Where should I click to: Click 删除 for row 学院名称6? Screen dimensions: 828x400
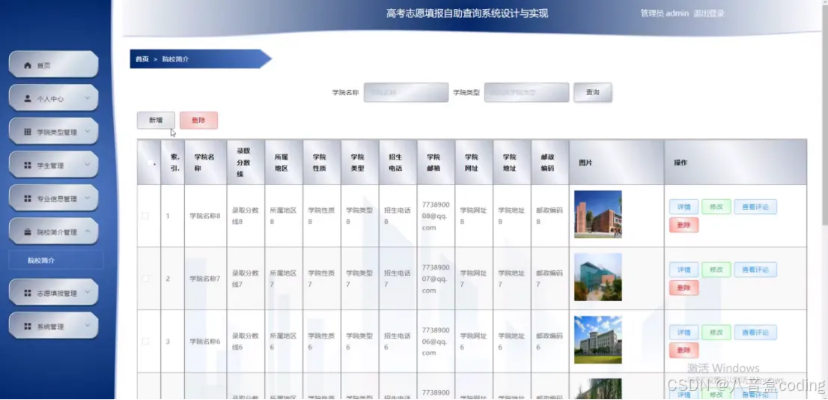tap(684, 350)
